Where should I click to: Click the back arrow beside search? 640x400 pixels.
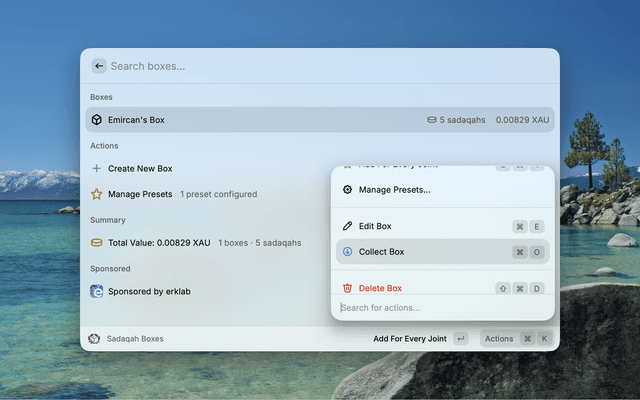(x=99, y=66)
